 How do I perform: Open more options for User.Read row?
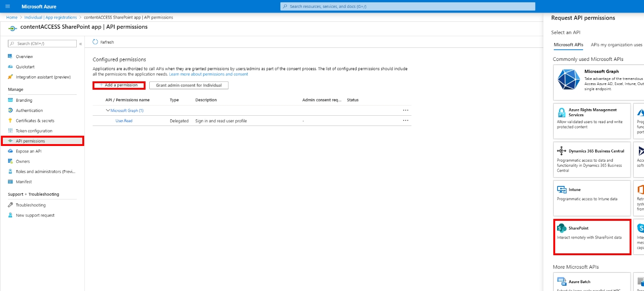pos(405,120)
